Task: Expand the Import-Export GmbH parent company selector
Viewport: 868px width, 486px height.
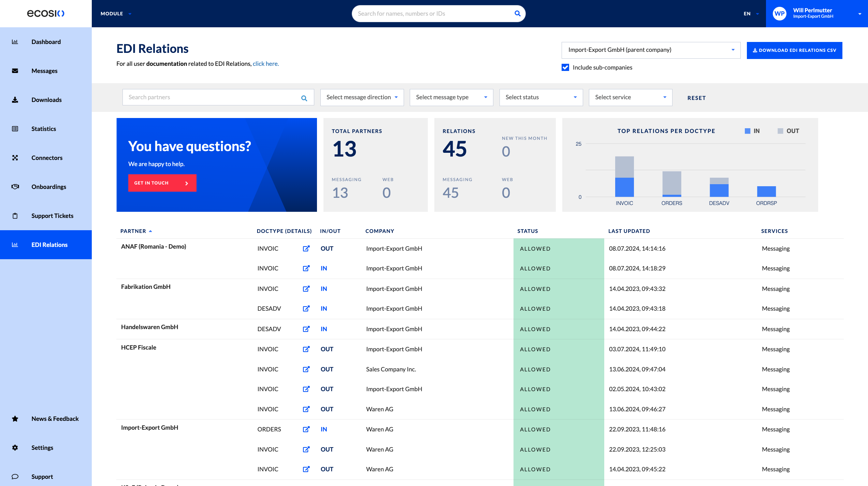Action: (x=651, y=50)
